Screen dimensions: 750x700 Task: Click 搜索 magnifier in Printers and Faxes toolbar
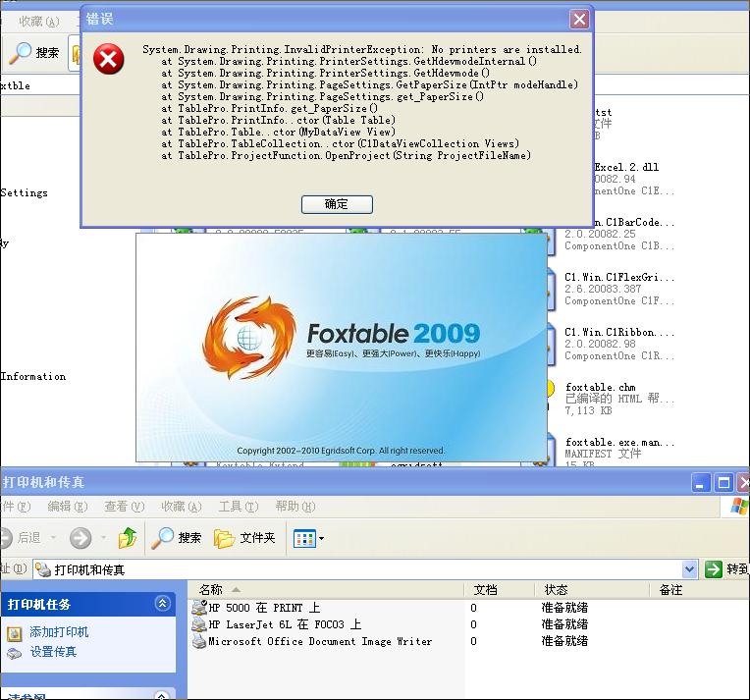[176, 538]
